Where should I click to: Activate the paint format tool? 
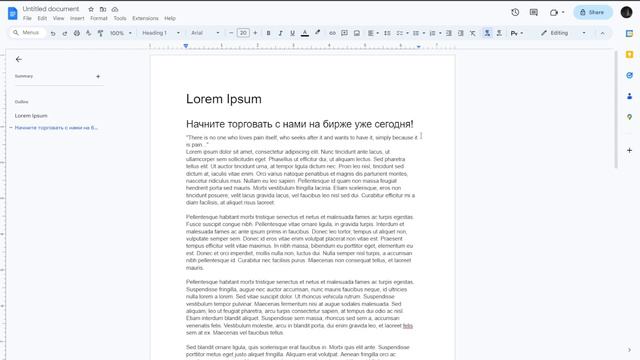click(x=100, y=33)
